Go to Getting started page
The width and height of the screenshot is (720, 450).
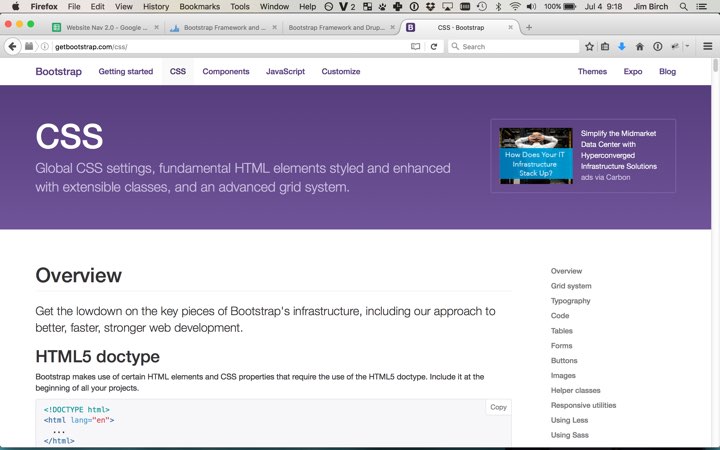(x=126, y=72)
